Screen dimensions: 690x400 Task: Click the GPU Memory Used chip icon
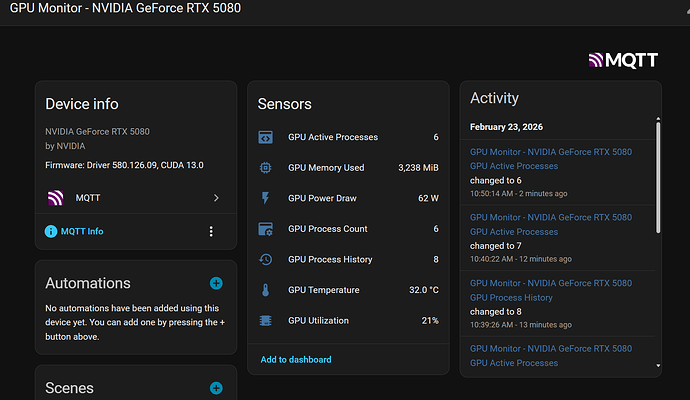click(x=265, y=168)
